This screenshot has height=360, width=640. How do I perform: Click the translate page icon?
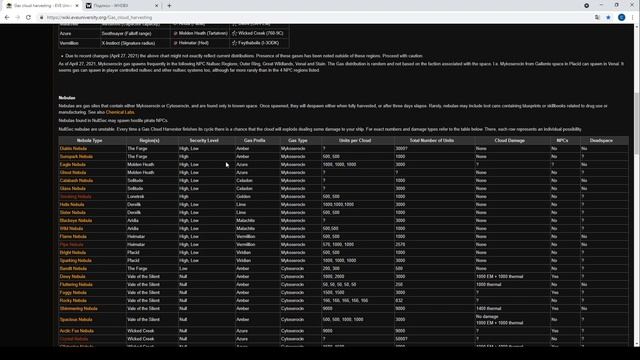pyautogui.click(x=597, y=18)
